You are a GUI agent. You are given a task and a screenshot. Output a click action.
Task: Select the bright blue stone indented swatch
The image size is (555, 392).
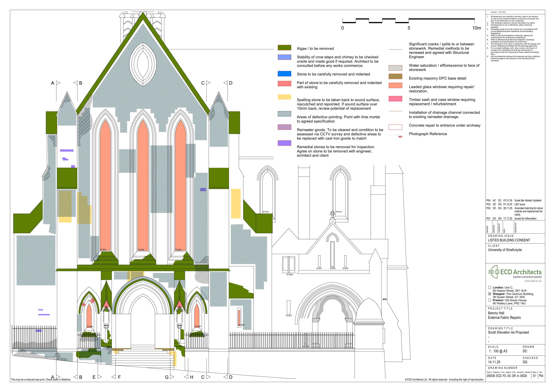(x=284, y=74)
